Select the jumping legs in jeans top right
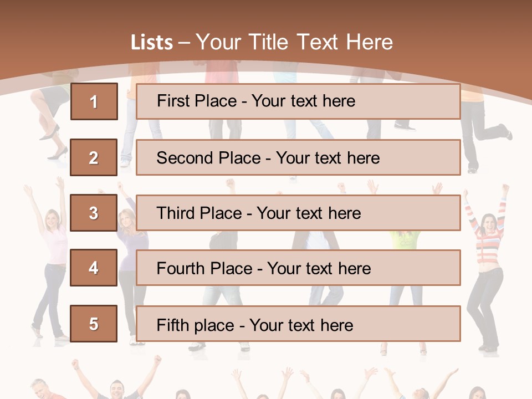This screenshot has height=399, width=532. (482, 133)
